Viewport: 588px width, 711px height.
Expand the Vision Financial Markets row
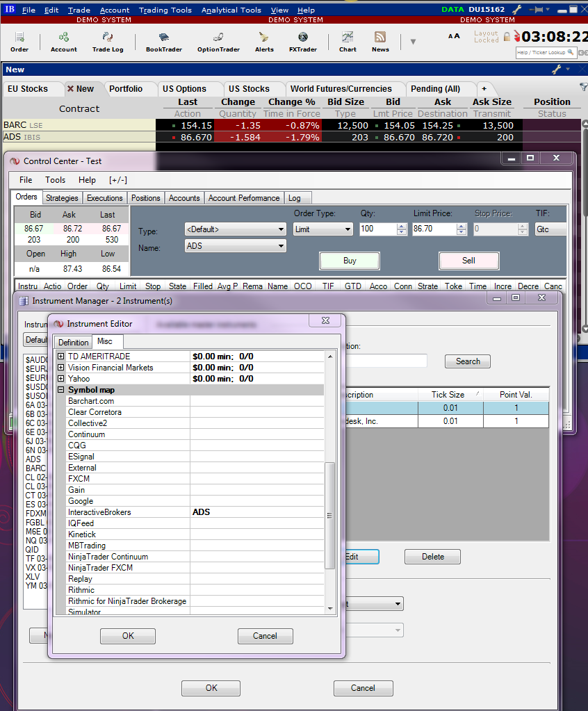[60, 367]
